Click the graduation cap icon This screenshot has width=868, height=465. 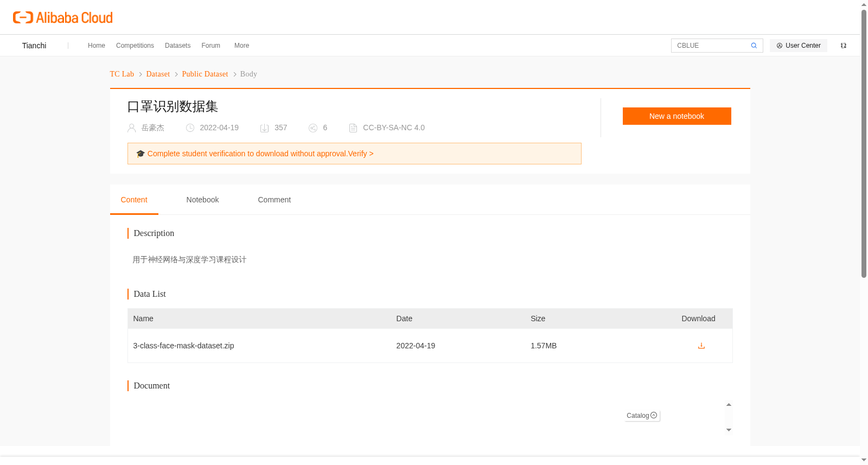(x=141, y=154)
